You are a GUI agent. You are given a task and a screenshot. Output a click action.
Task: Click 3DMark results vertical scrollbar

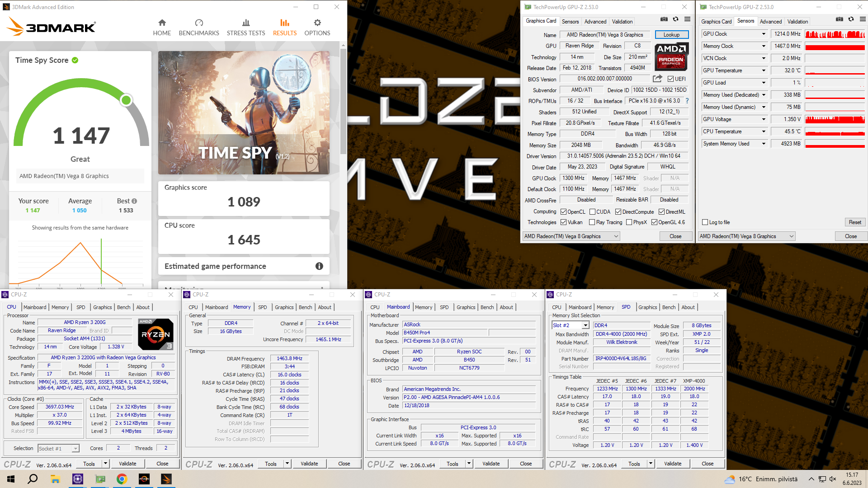tap(343, 102)
